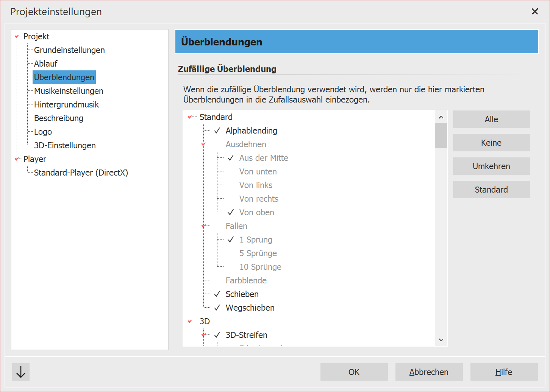The width and height of the screenshot is (550, 392).
Task: Collapse the Fallen subgroup
Action: click(203, 226)
